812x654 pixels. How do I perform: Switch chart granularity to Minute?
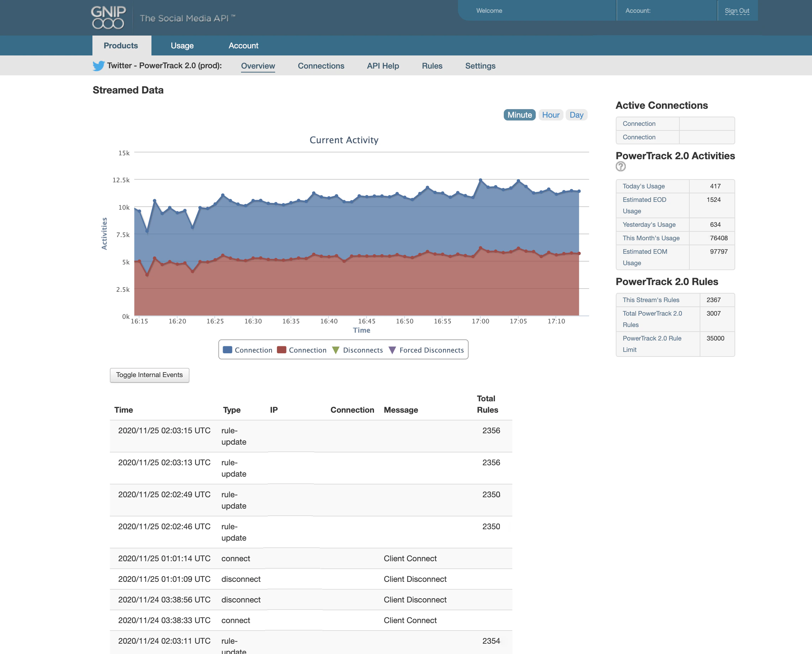click(519, 115)
